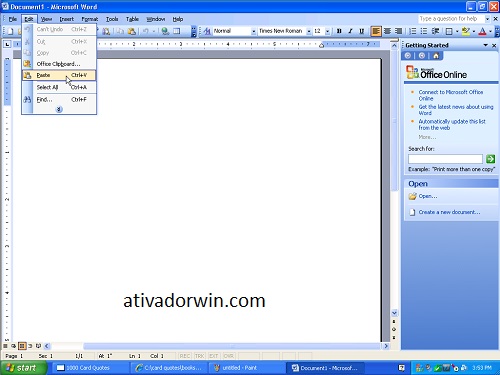Click Create a new document... link

click(449, 212)
